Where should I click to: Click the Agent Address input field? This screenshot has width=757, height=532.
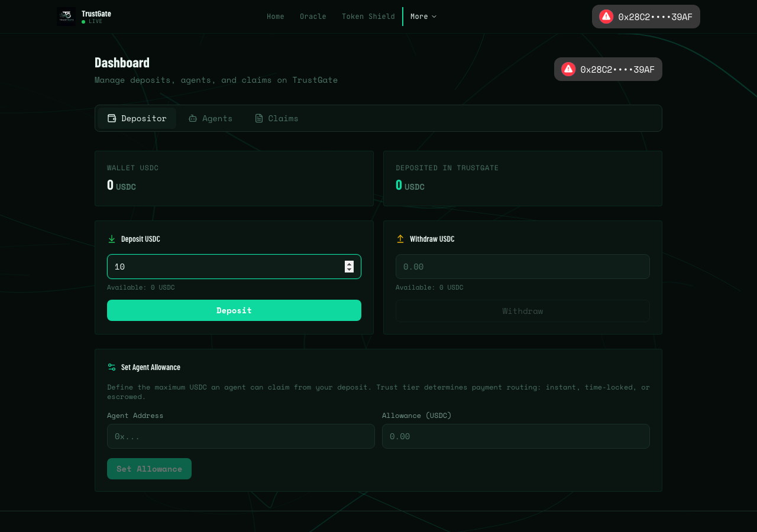[x=241, y=436]
